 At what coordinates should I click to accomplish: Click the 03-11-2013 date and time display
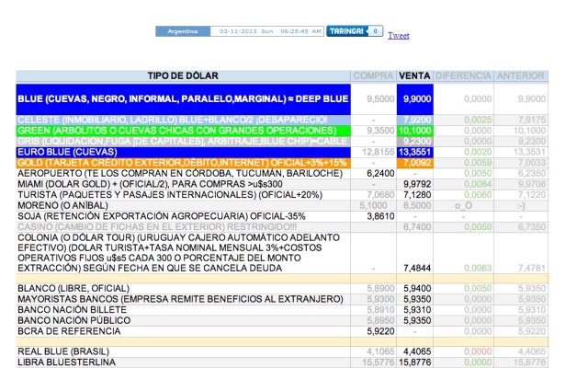(267, 31)
